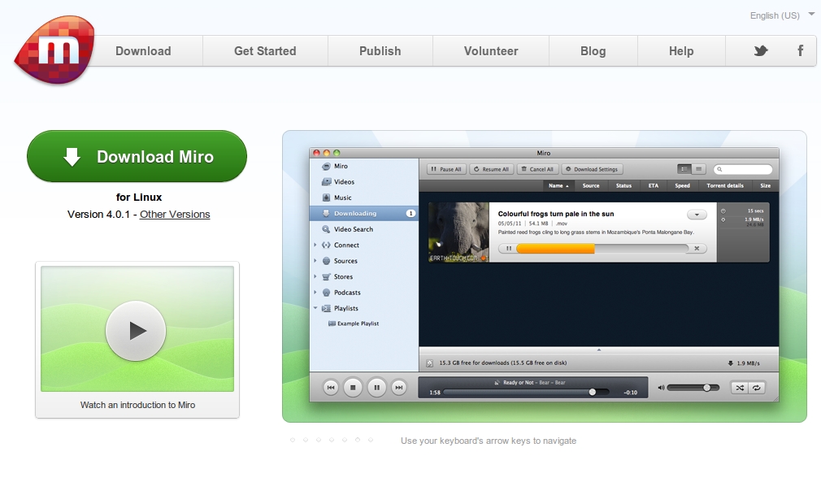Switch to the first list view toggle
Screen dimensions: 821x504
(x=684, y=169)
